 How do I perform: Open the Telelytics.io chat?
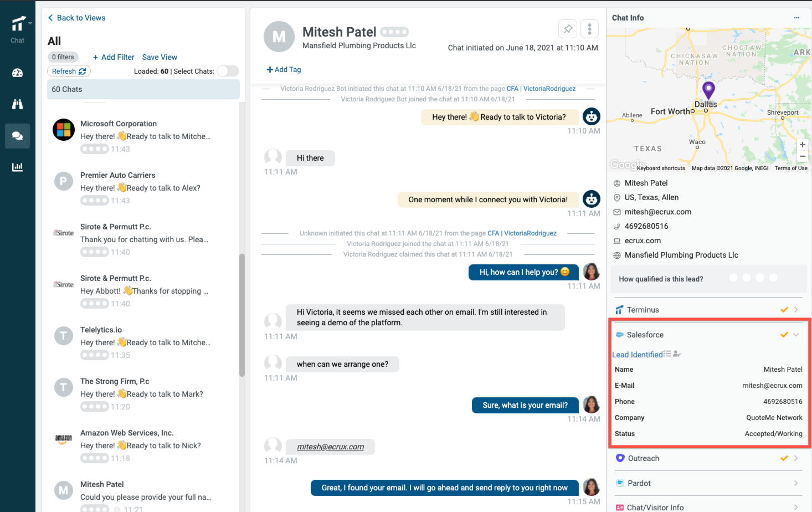click(x=143, y=342)
